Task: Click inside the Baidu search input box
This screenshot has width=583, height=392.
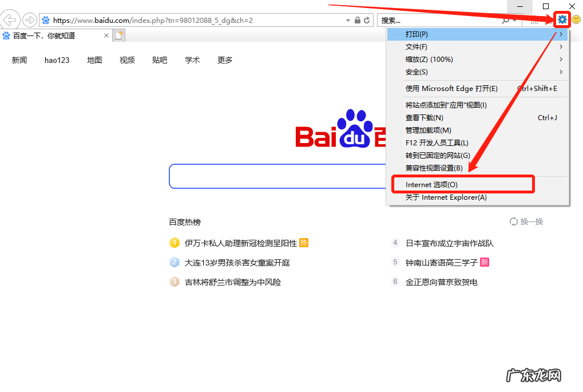Action: pos(269,176)
